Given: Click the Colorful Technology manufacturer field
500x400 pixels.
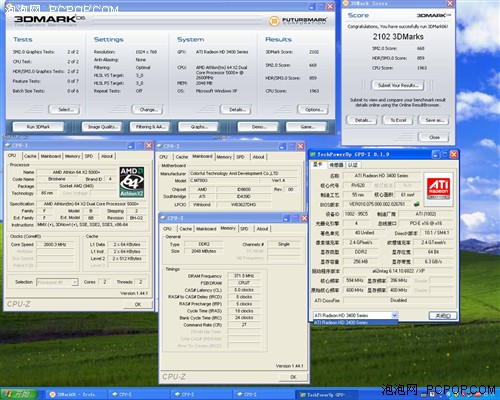Looking at the screenshot, I should pos(243,173).
